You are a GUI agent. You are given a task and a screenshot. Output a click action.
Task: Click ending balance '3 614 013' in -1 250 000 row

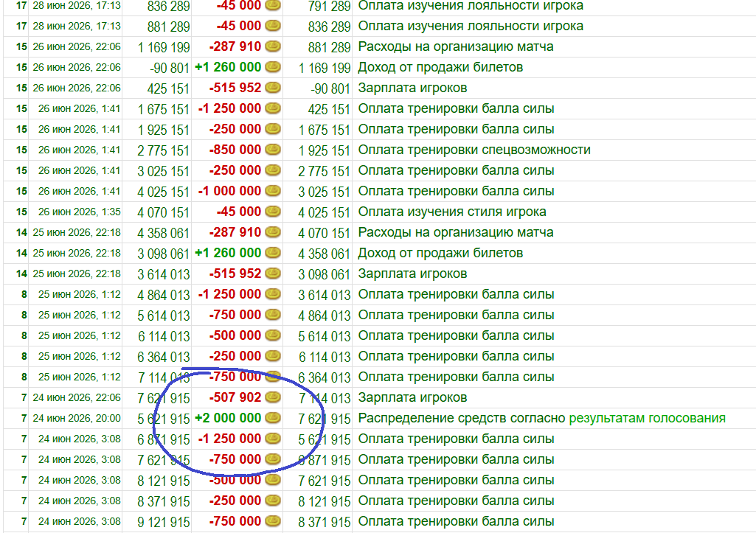click(325, 294)
